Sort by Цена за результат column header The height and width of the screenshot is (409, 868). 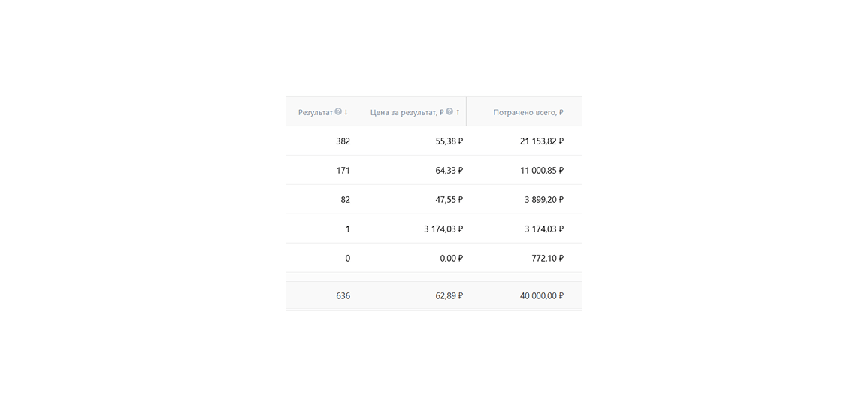[407, 112]
